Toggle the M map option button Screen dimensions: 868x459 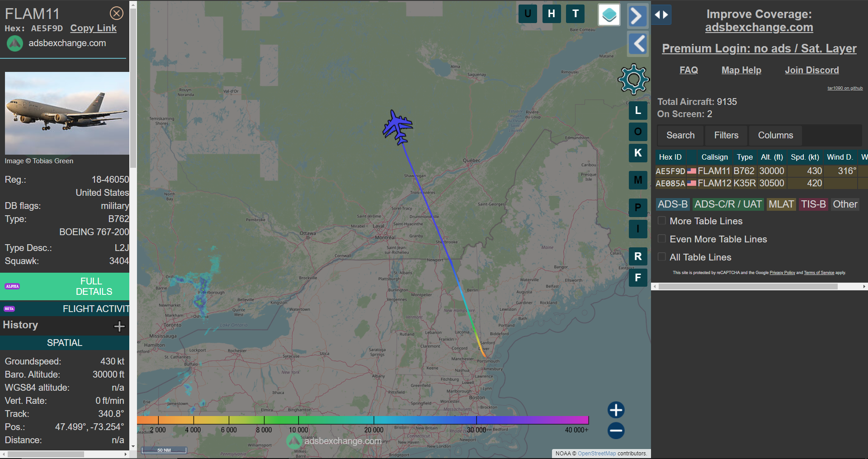tap(638, 180)
